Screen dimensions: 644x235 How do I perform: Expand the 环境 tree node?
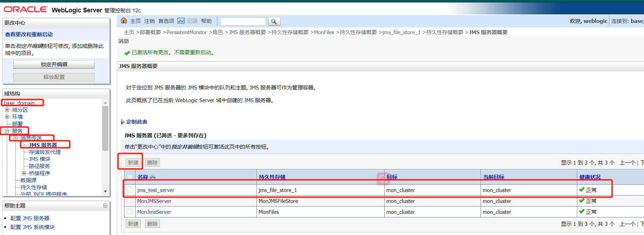pos(7,117)
